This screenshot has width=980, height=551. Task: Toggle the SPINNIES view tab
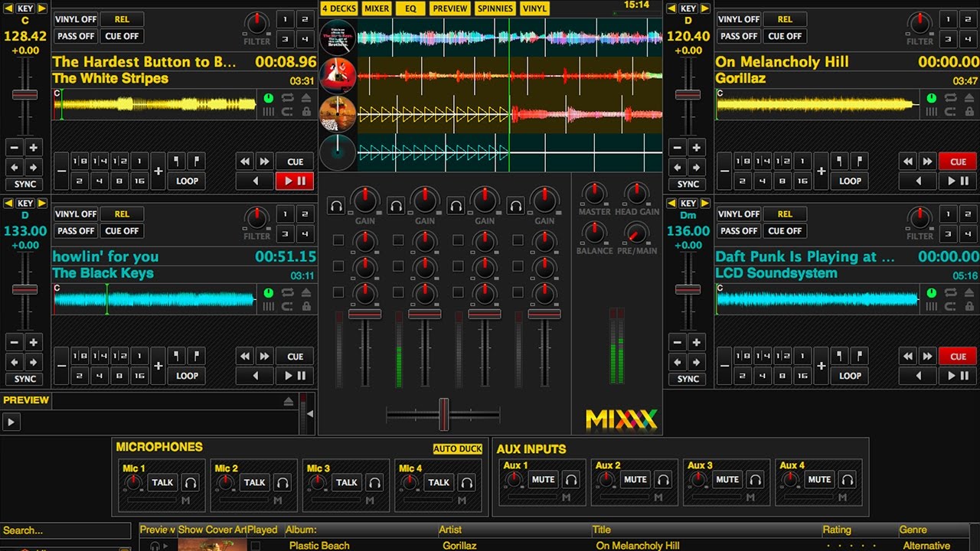[x=495, y=8]
